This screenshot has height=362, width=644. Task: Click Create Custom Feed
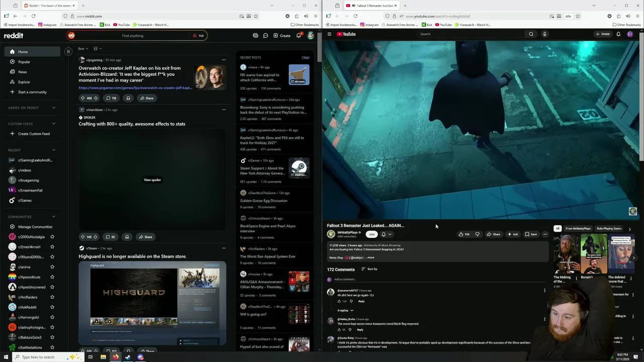[34, 134]
